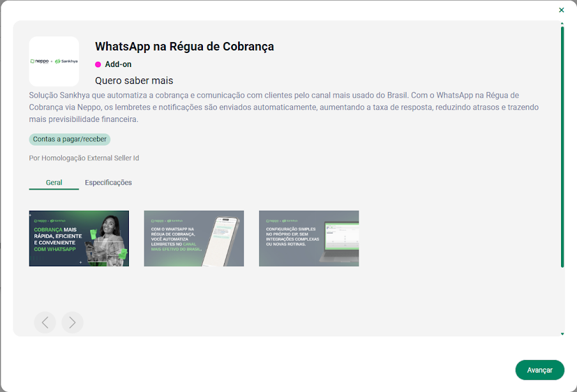Go to previous carousel image arrow
Screen dimensions: 577x392
[45, 322]
